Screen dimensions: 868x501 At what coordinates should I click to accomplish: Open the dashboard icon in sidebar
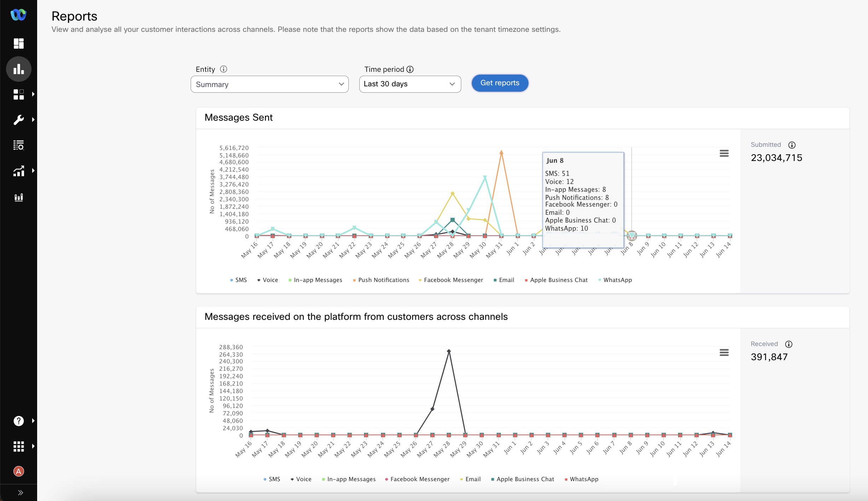(18, 44)
